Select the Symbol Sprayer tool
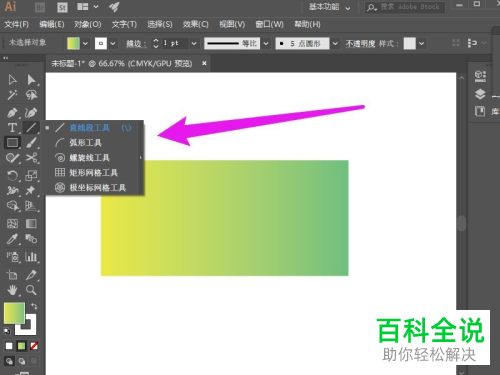This screenshot has width=500, height=375. click(x=12, y=256)
